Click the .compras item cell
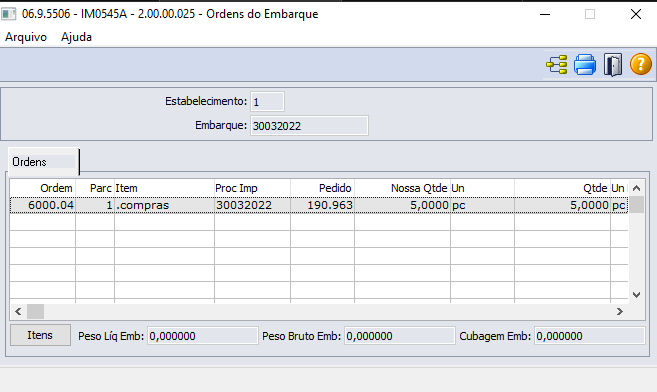This screenshot has width=657, height=392. point(164,205)
